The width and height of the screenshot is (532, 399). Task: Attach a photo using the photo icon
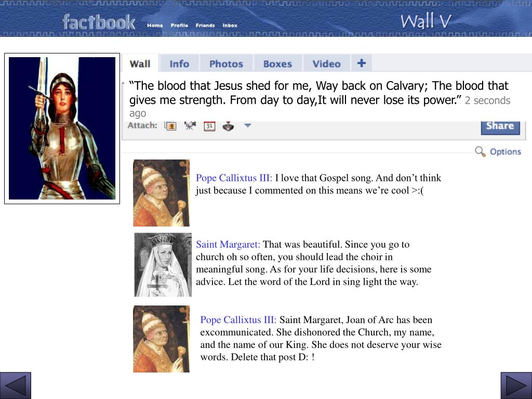coord(170,126)
